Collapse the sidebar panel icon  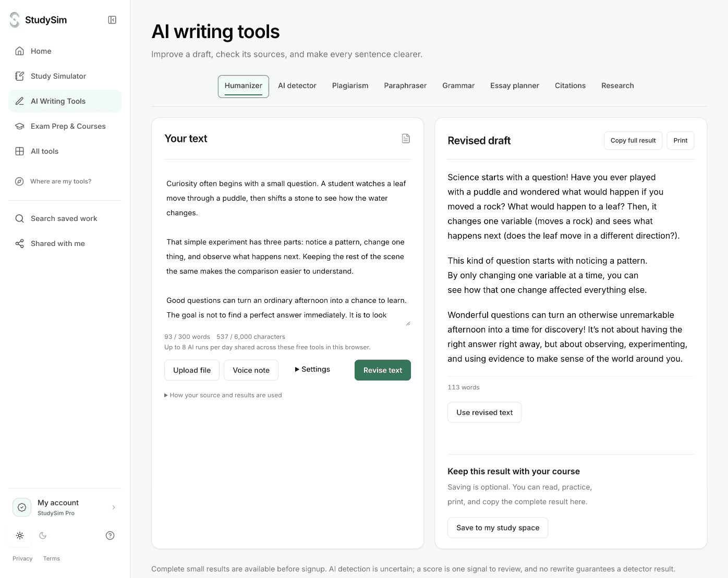112,20
